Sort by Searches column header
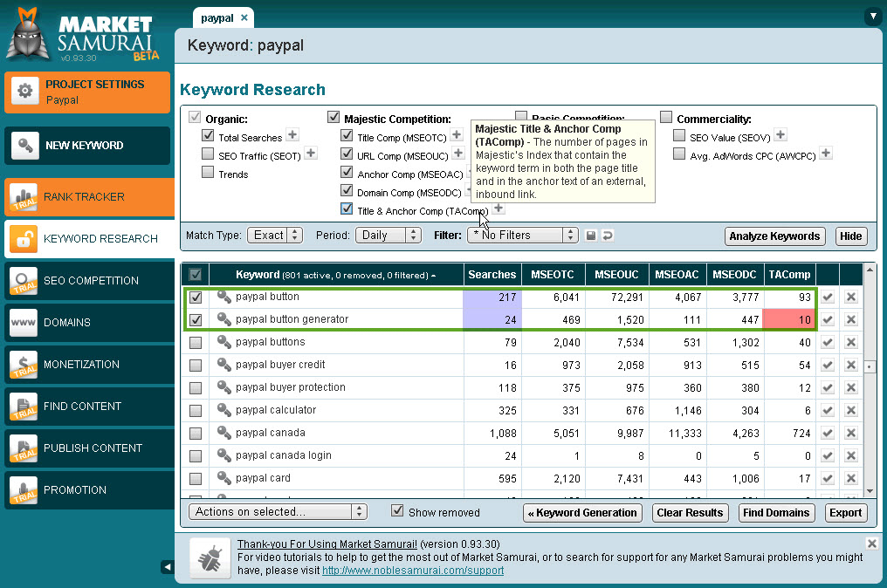This screenshot has width=887, height=588. tap(492, 275)
